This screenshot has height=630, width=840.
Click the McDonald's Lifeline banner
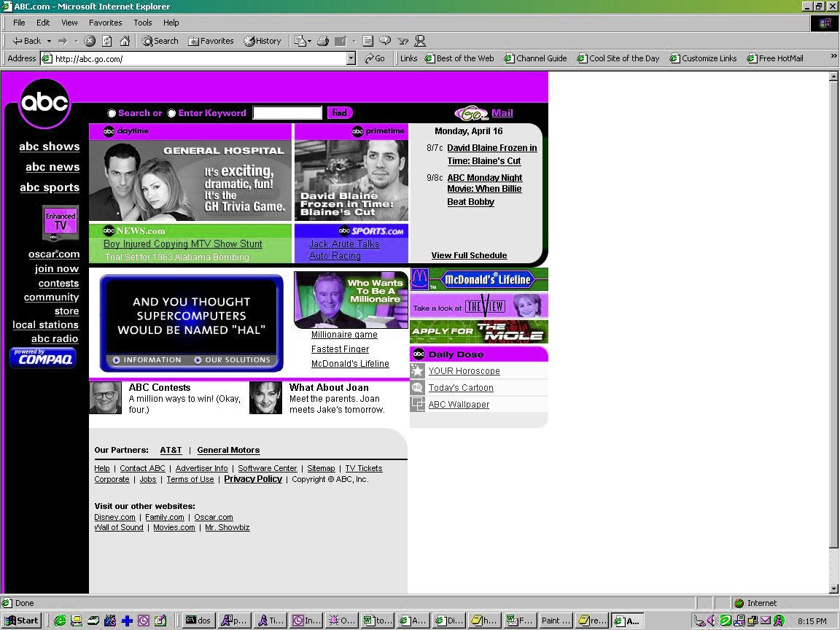pos(479,280)
